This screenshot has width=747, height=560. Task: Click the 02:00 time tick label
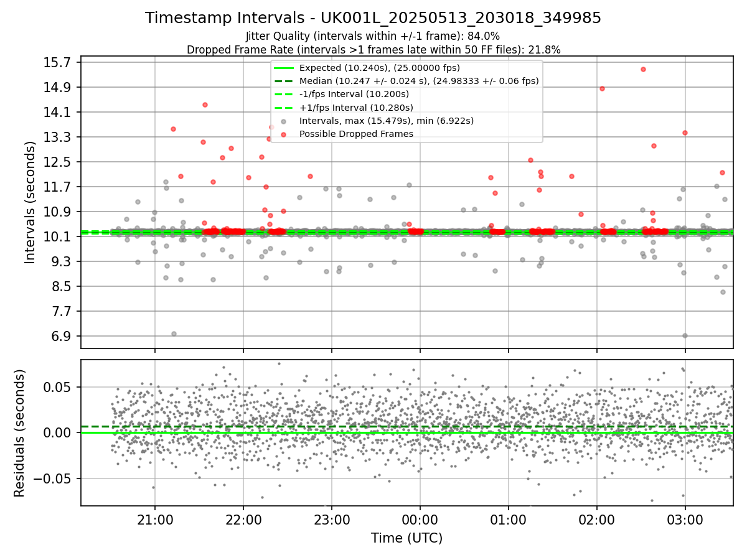597,519
